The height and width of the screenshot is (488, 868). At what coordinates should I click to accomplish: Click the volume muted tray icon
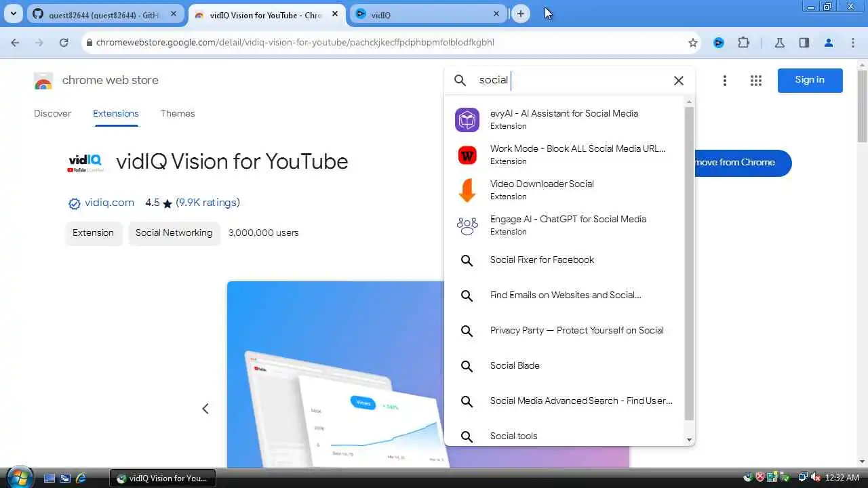point(816,478)
